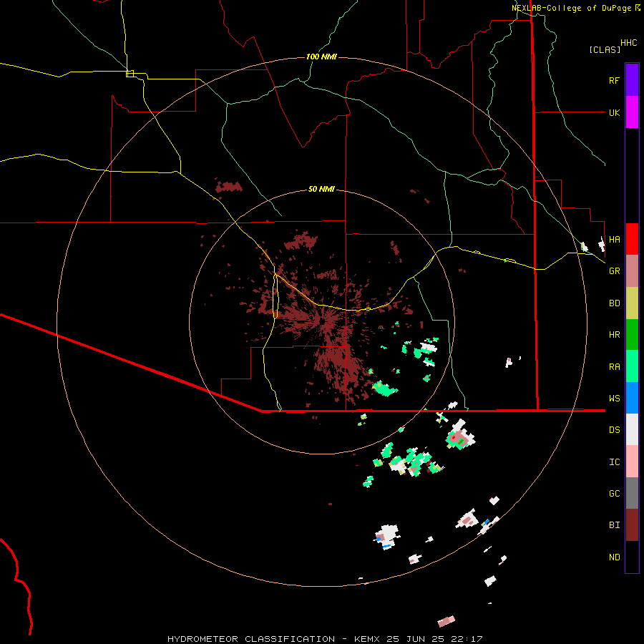Click the HHC product label

click(629, 43)
